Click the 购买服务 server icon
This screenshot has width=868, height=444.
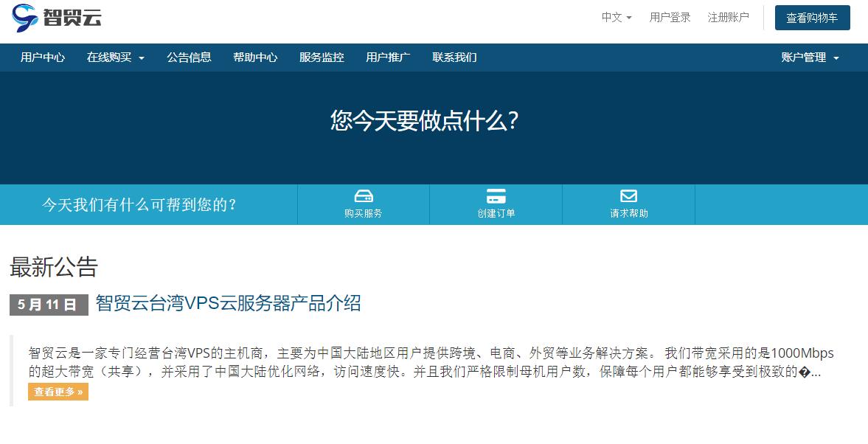363,196
